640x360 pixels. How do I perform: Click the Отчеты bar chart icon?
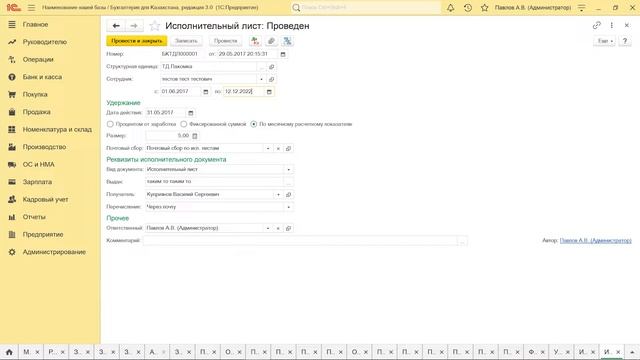(12, 217)
